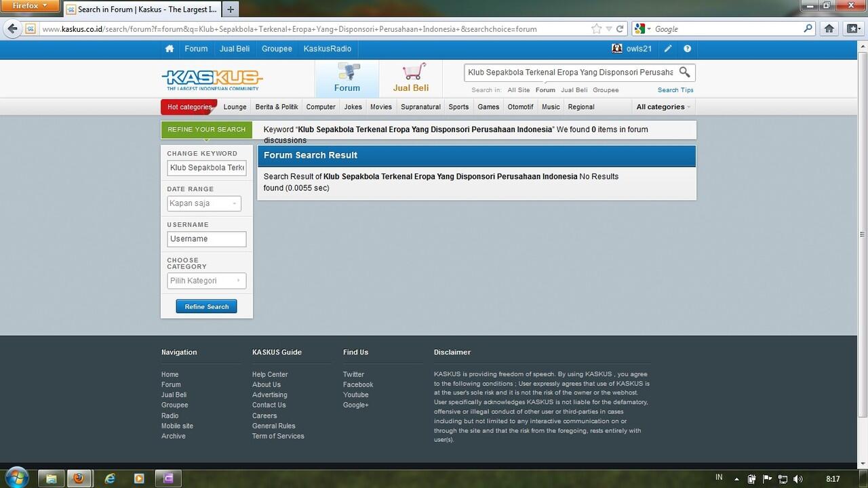The height and width of the screenshot is (488, 868).
Task: Open the Firefox bookmarks toolbar button
Action: [x=853, y=28]
